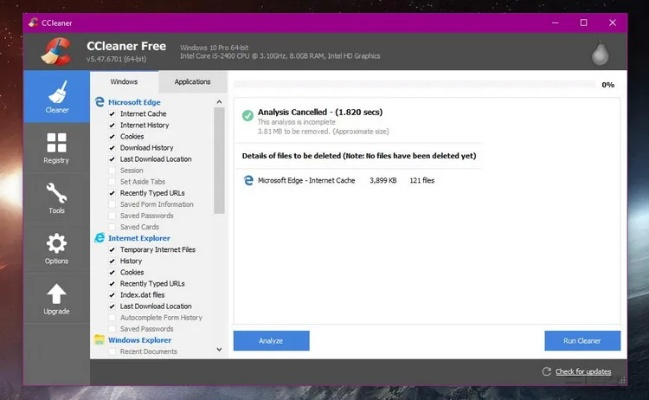Open the Registry section icon
The image size is (649, 400).
pos(56,142)
